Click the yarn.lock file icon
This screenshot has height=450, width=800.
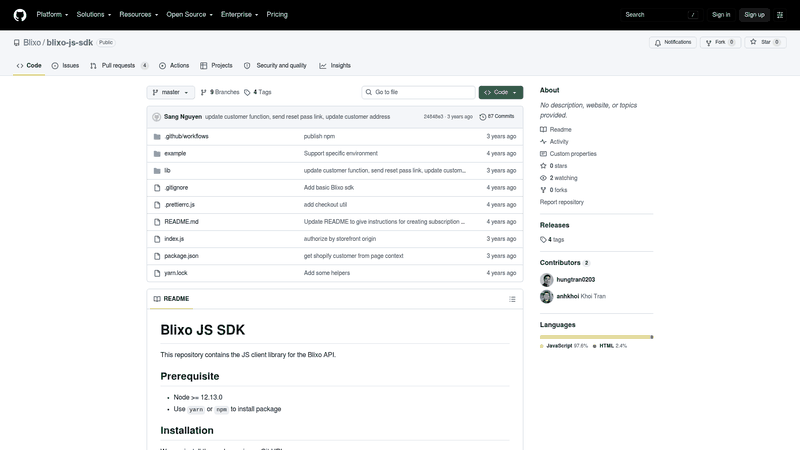point(157,273)
